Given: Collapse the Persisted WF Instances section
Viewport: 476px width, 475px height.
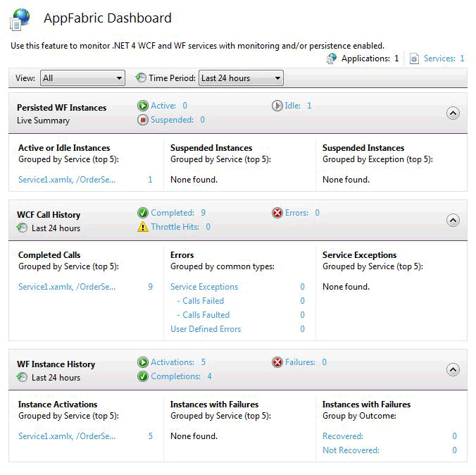Looking at the screenshot, I should pos(453,113).
